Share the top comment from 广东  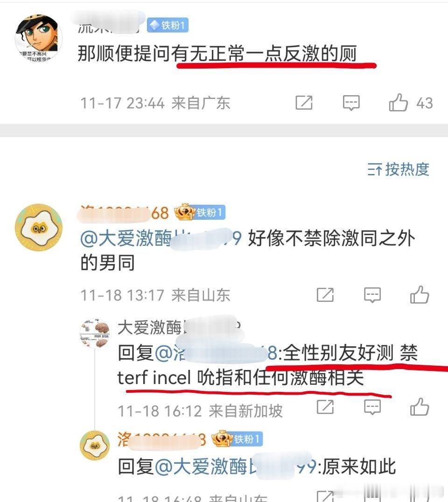pyautogui.click(x=304, y=103)
